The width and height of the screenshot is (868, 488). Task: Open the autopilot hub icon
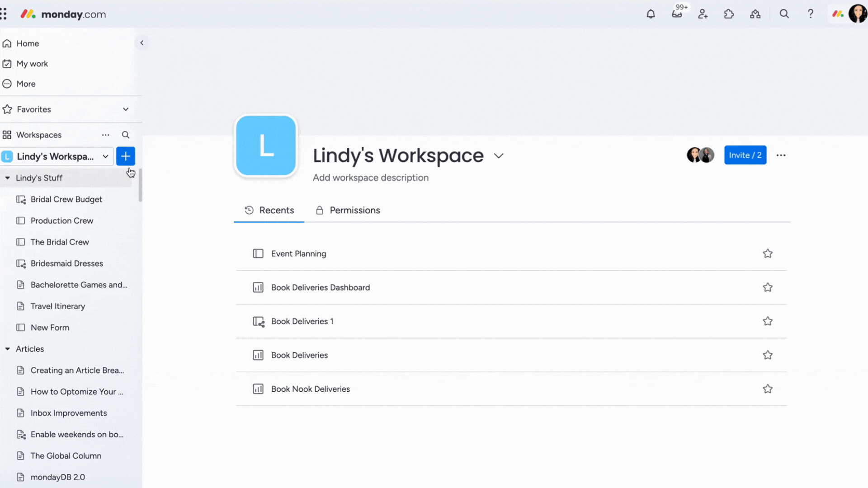pyautogui.click(x=755, y=14)
